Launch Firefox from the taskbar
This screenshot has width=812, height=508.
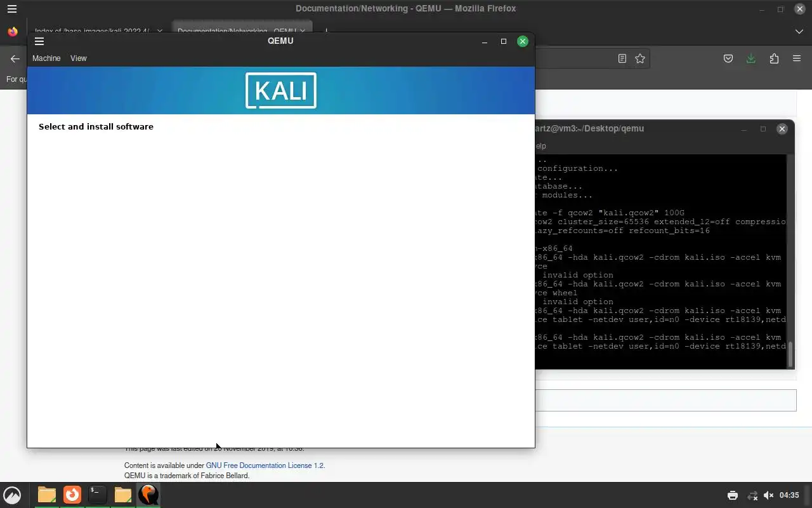[72, 495]
